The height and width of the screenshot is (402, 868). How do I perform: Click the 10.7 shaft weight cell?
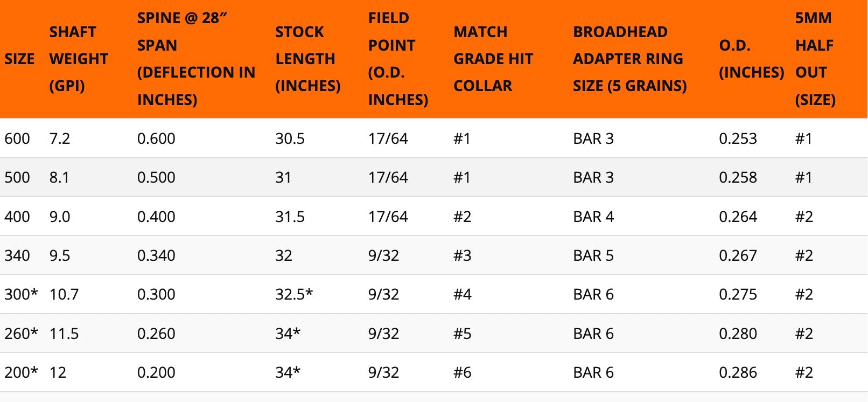(64, 294)
